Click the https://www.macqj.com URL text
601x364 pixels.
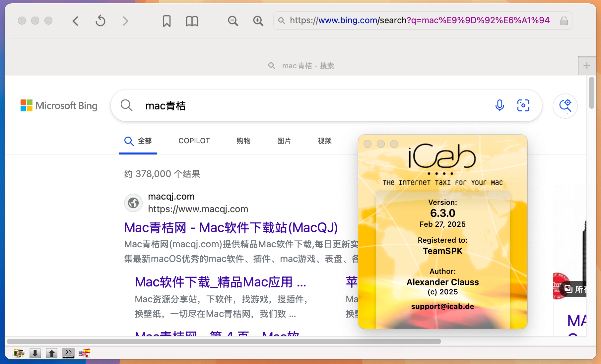[198, 209]
